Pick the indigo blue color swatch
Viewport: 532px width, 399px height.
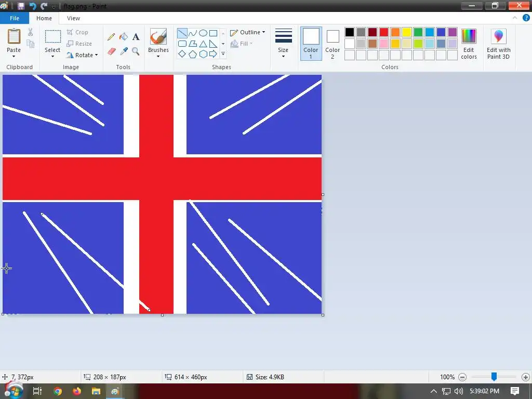point(441,32)
